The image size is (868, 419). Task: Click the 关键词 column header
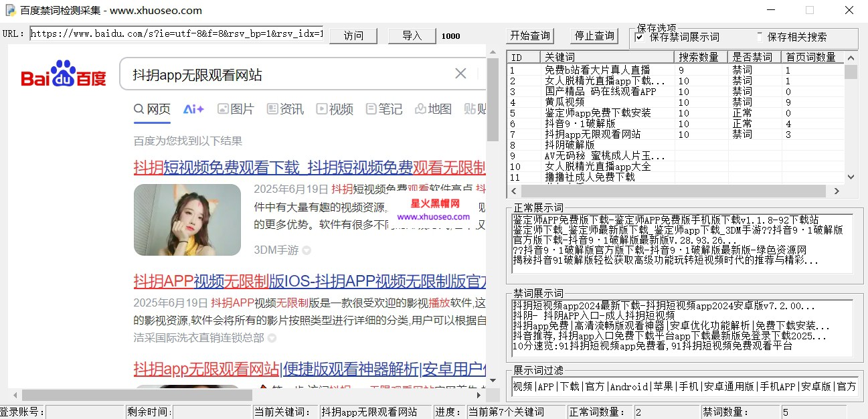click(x=607, y=58)
